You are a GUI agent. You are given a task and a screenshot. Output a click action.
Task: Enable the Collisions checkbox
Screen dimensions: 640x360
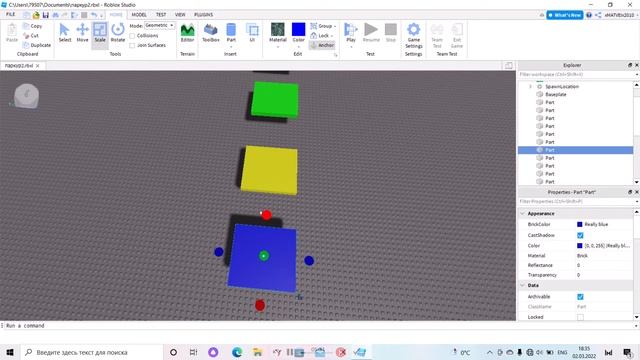[x=132, y=36]
